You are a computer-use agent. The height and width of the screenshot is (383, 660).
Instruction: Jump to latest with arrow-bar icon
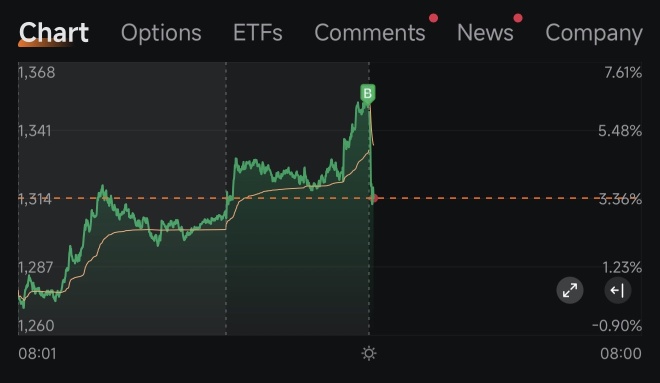(x=617, y=290)
